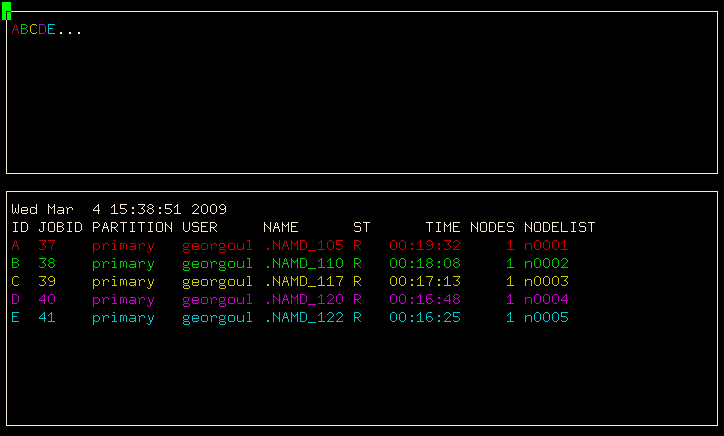
Task: Click job name .NAMD_120 in magenta row
Action: coord(304,300)
